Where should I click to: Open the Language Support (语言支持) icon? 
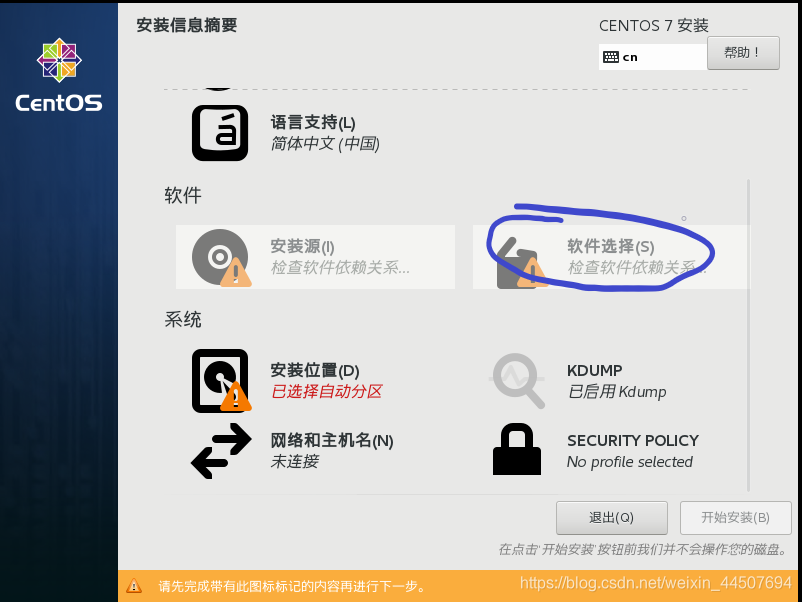220,133
